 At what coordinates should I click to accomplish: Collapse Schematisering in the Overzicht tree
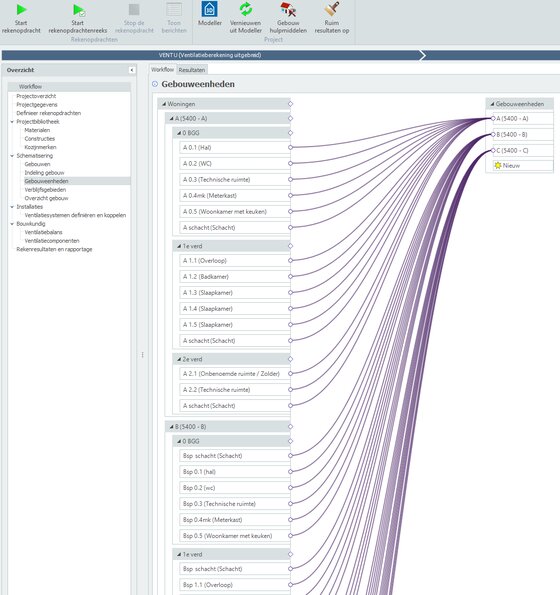click(12, 156)
